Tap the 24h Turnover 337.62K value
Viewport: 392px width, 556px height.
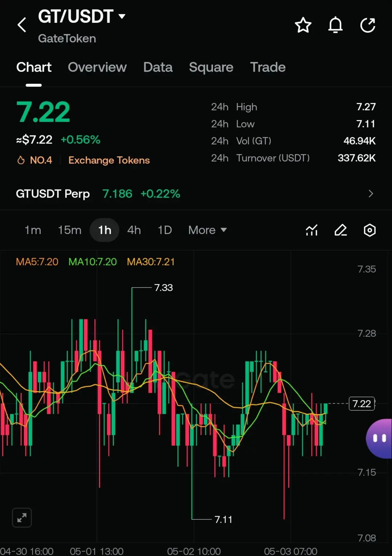point(357,158)
